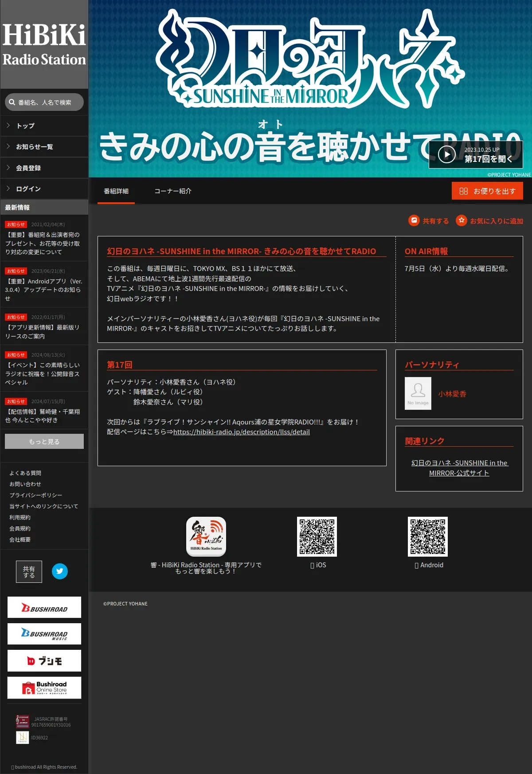Screen dimensions: 532x774
Task: Open the Bushiroad Music banner
Action: (x=44, y=634)
